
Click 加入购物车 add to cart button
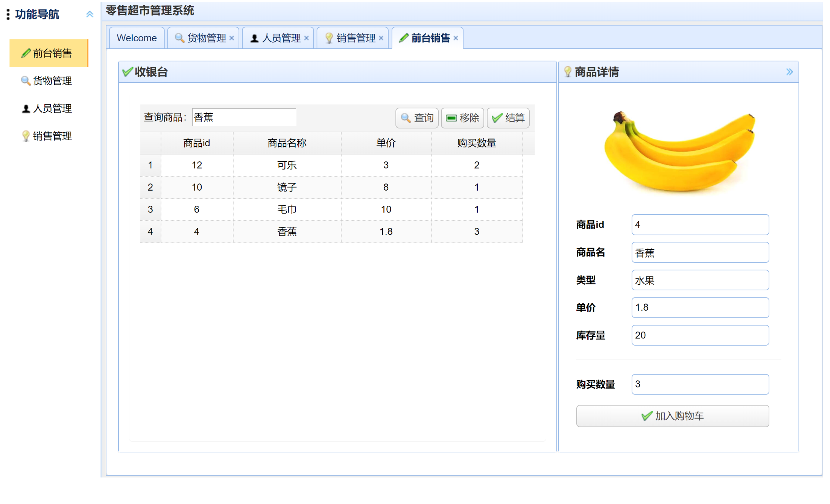pyautogui.click(x=672, y=416)
